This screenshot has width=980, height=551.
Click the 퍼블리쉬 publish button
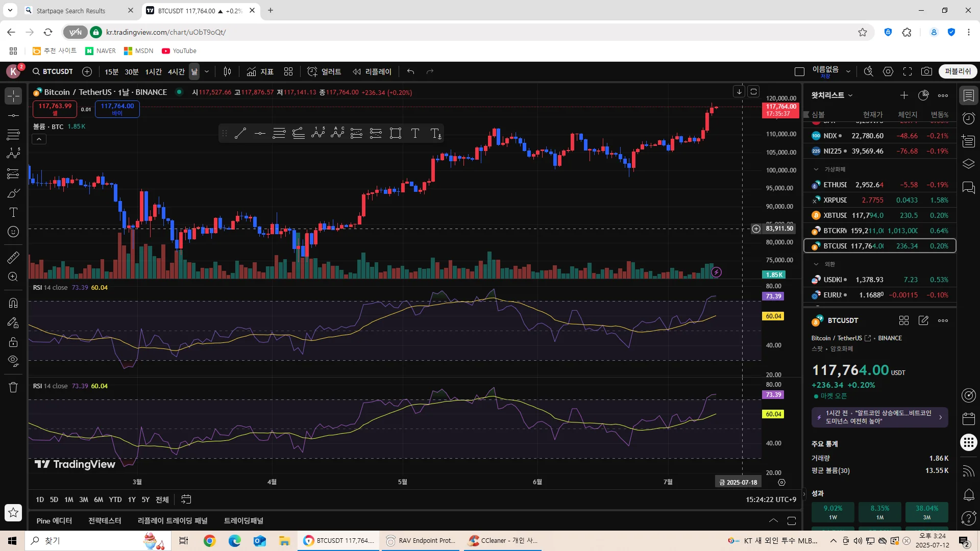958,71
